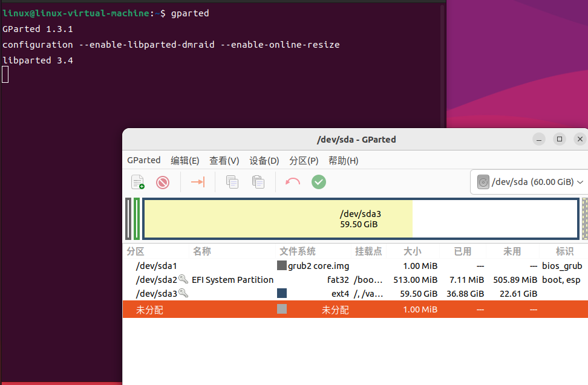Sort by the 名称 column header
Screen dimensions: 588x385
click(202, 251)
